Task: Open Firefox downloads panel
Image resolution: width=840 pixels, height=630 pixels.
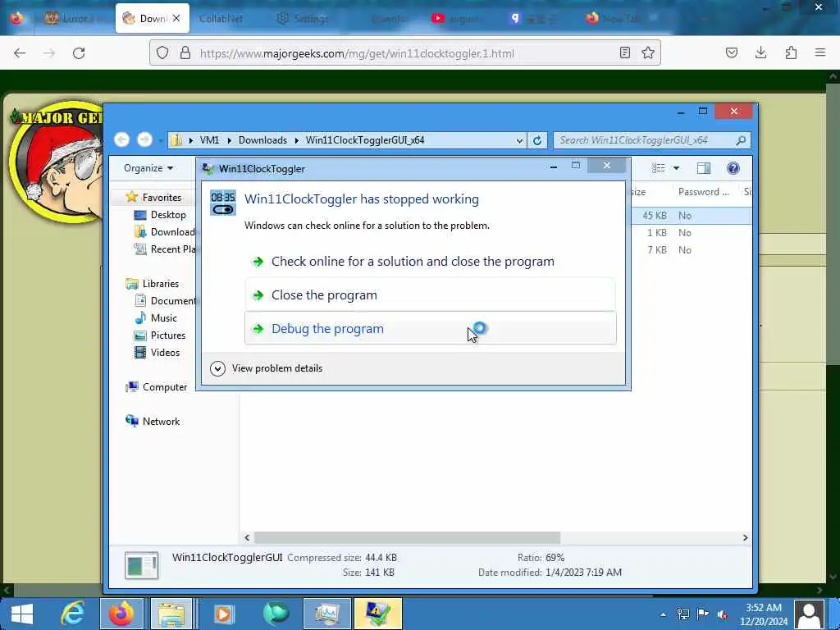Action: click(x=760, y=52)
